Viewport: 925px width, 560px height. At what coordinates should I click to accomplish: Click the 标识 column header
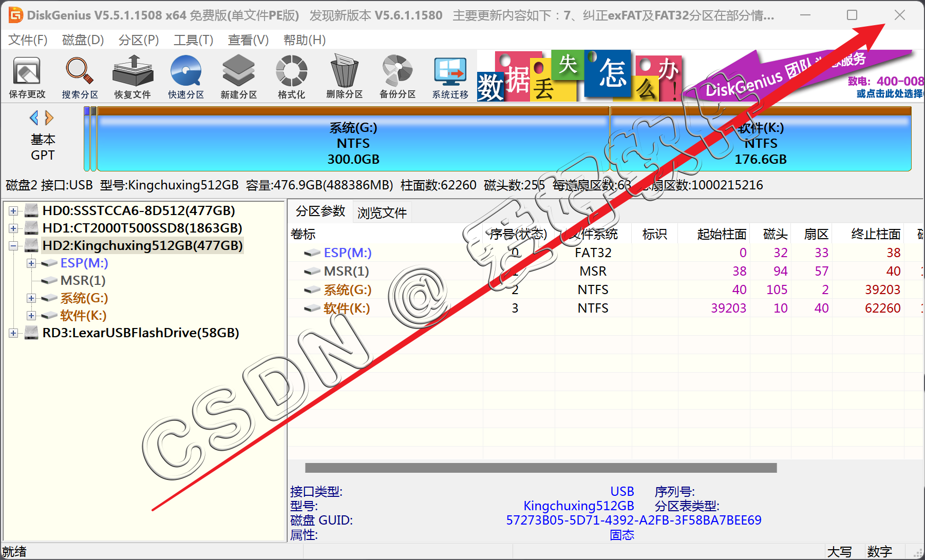coord(655,234)
